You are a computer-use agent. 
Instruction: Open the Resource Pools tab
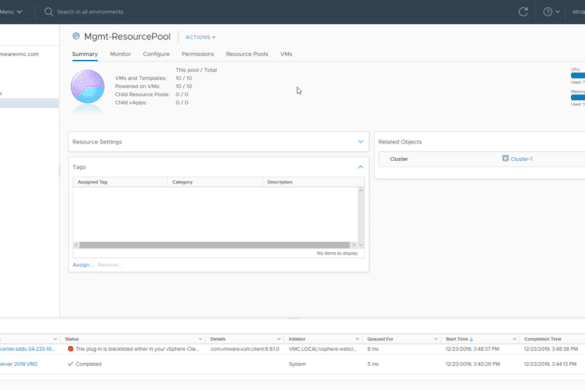click(x=247, y=54)
